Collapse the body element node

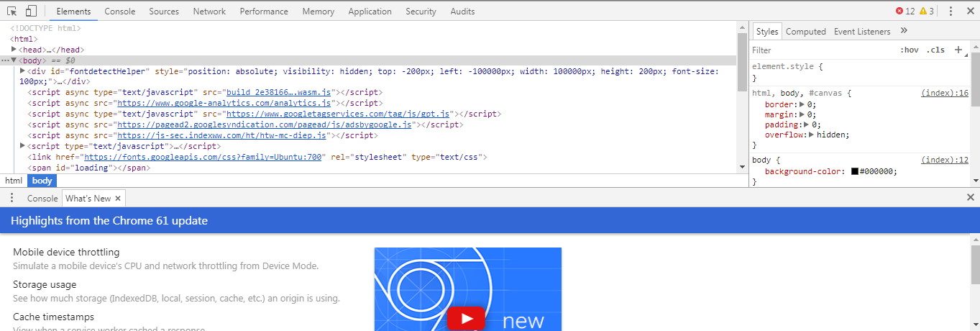tap(14, 60)
